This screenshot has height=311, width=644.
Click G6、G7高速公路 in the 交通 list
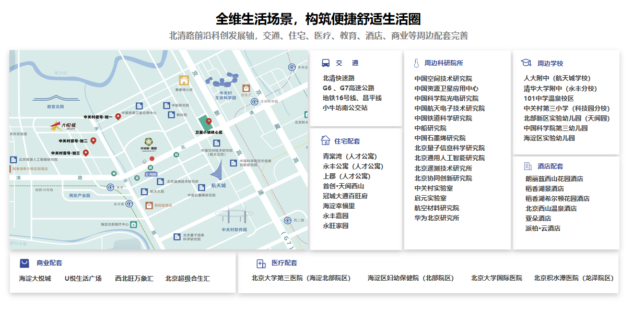(x=348, y=88)
